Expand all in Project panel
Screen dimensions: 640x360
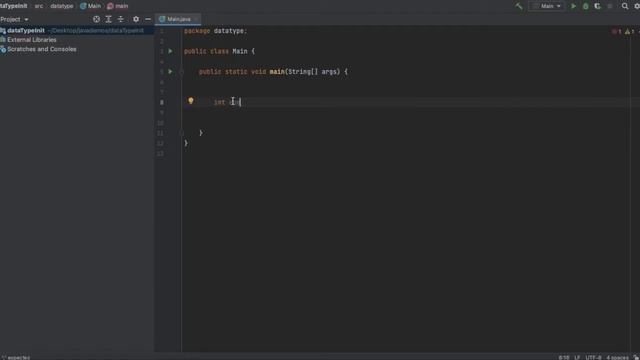tap(109, 19)
